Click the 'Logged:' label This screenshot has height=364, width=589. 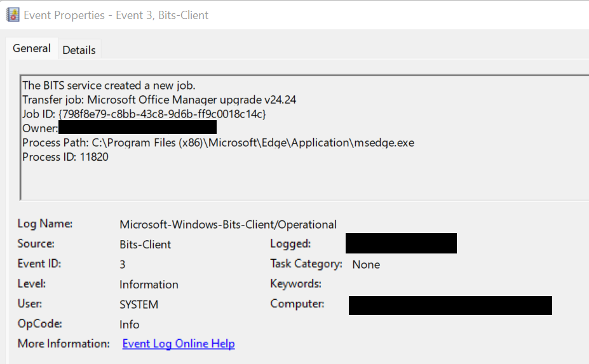click(x=290, y=244)
